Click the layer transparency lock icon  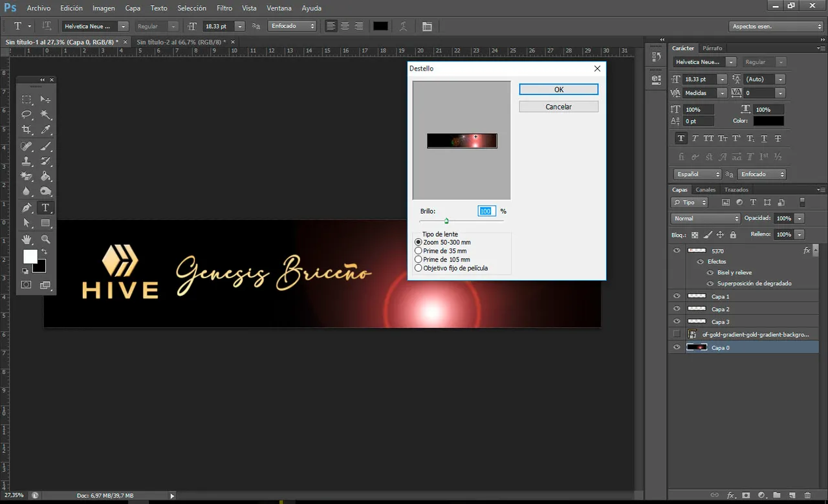pos(695,235)
